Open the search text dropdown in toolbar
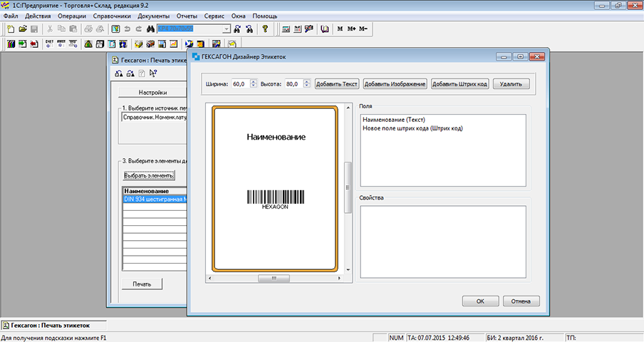This screenshot has width=644, height=342. coord(227,29)
